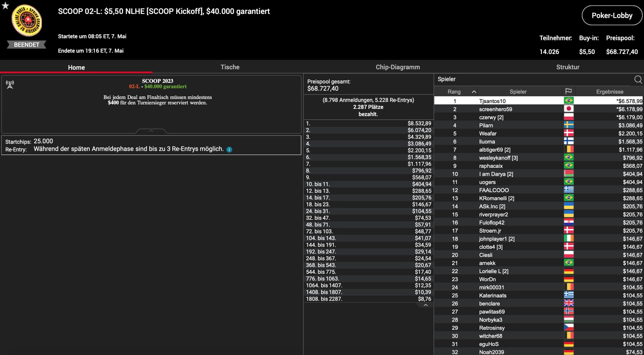644x355 pixels.
Task: Click Belarus flag next to I am Darya
Action: coord(569,173)
